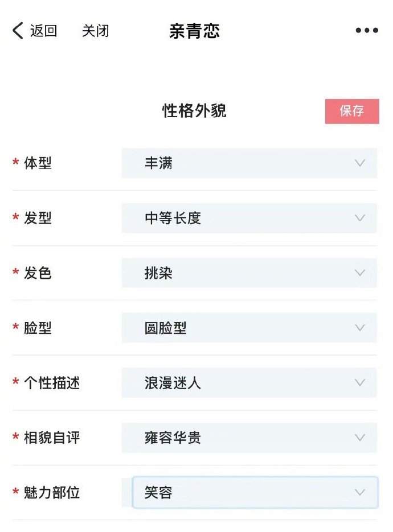
Task: Select the 笑容 input field
Action: 228,493
